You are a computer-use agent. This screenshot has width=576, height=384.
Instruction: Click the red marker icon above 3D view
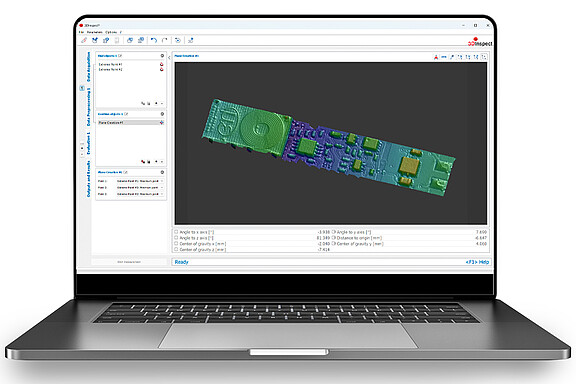(436, 57)
